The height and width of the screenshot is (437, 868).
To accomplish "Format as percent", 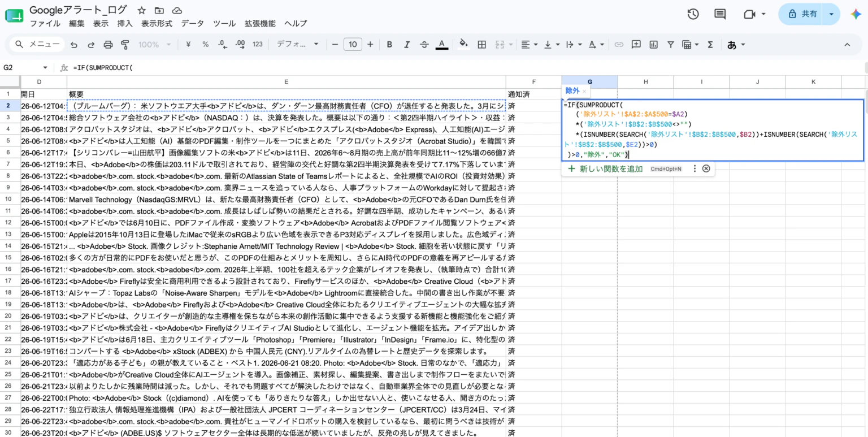I will [206, 44].
